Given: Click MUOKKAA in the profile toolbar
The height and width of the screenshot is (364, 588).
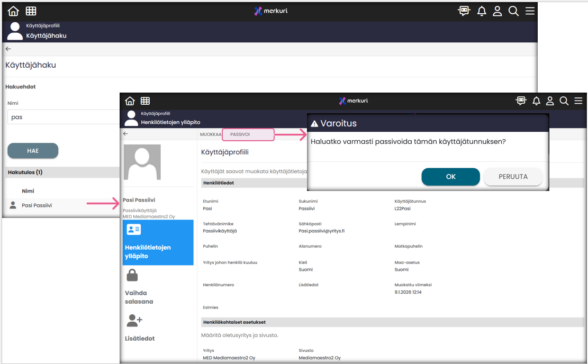Looking at the screenshot, I should tap(211, 134).
